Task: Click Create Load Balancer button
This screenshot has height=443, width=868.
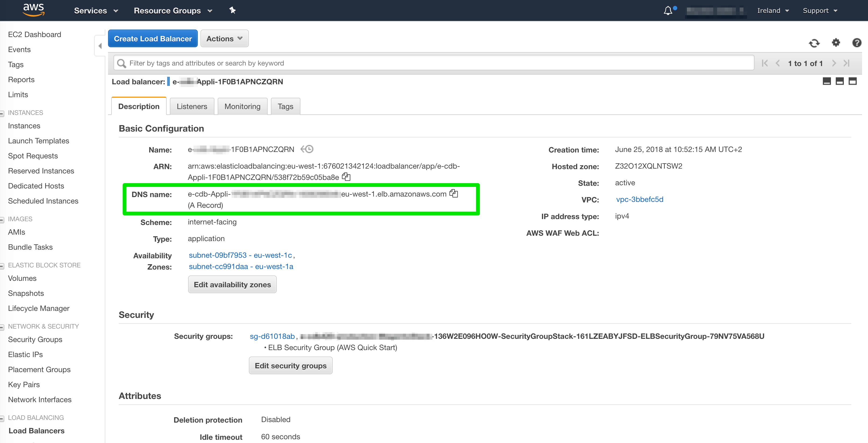Action: point(153,39)
